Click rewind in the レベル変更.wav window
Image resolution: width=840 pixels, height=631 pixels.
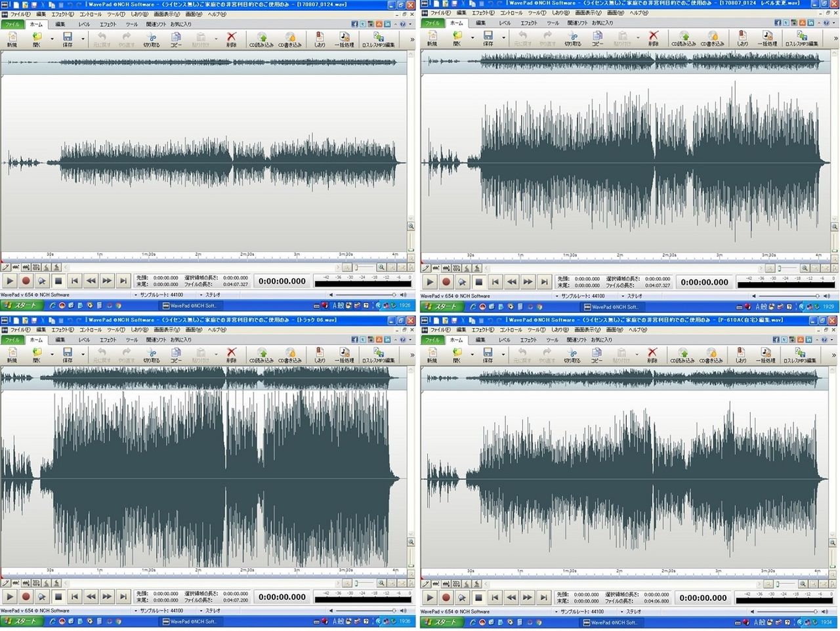pyautogui.click(x=511, y=282)
